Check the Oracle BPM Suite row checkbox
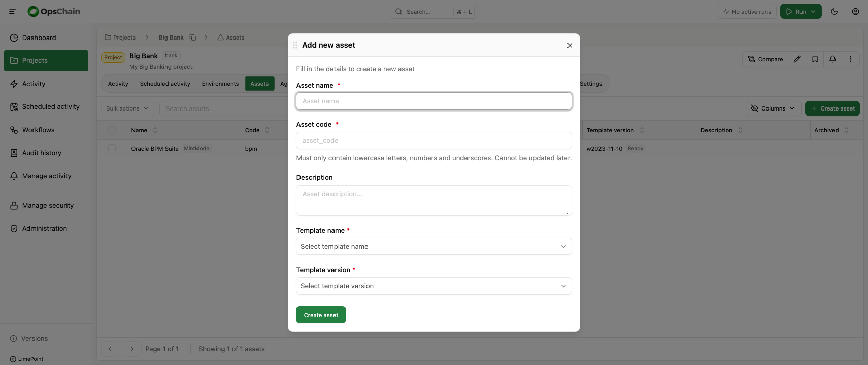 (112, 149)
